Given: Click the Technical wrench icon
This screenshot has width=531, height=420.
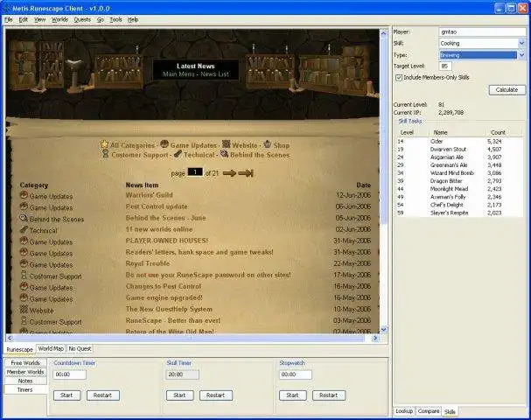Looking at the screenshot, I should pyautogui.click(x=178, y=154).
